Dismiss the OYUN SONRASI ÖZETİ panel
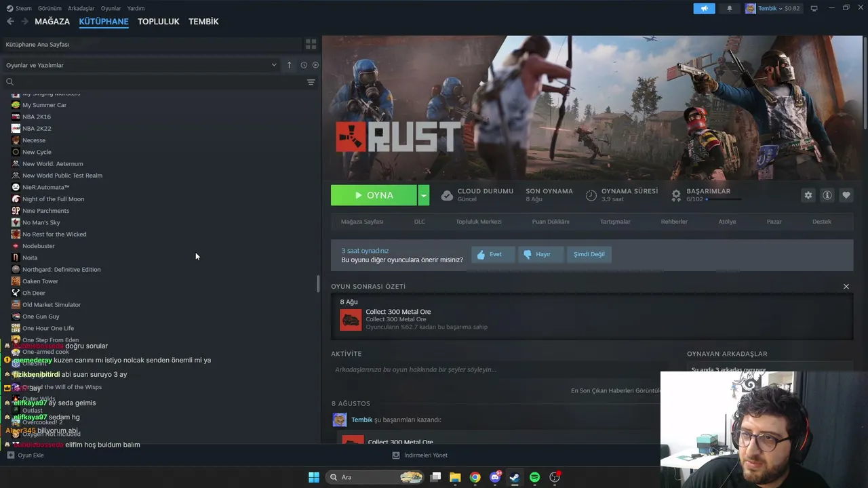This screenshot has height=488, width=868. tap(846, 287)
